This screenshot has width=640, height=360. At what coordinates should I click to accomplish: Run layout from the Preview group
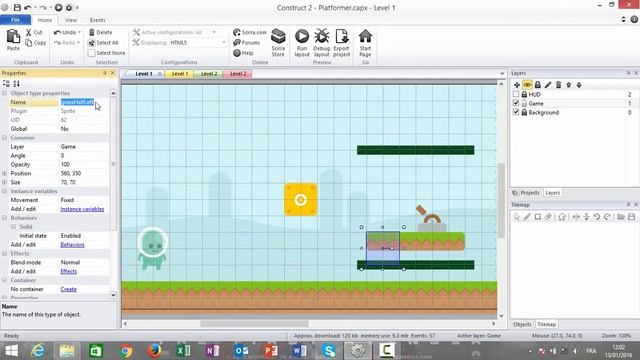302,42
